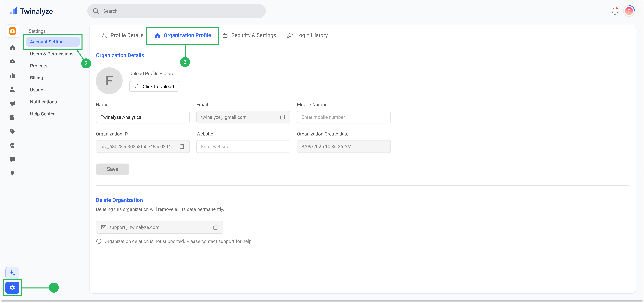
Task: Click the search magnifier icon
Action: click(96, 11)
